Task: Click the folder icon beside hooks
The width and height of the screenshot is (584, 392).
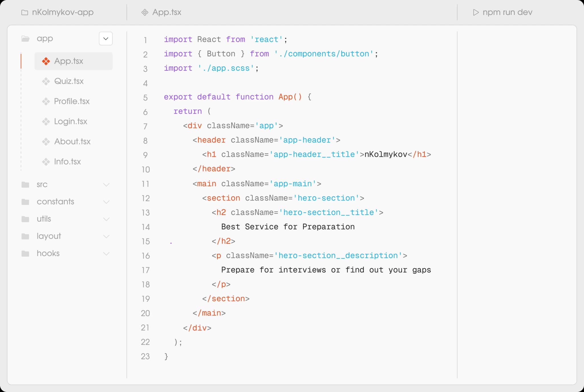Action: click(25, 253)
